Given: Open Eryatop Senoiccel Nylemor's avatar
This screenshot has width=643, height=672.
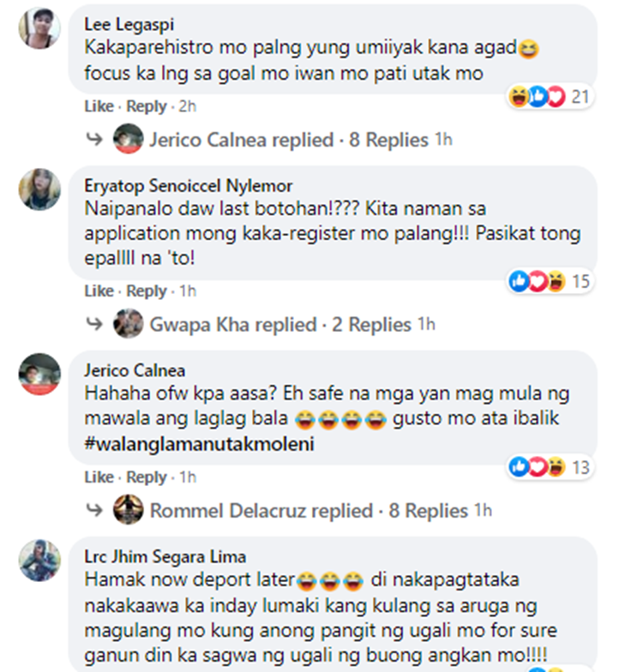Looking at the screenshot, I should tap(39, 189).
